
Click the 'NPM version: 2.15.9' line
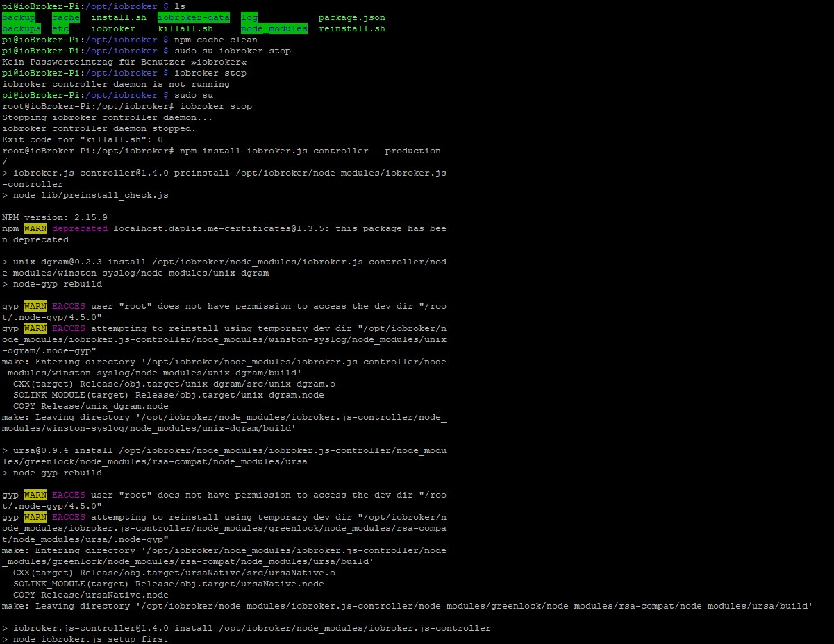[x=55, y=217]
